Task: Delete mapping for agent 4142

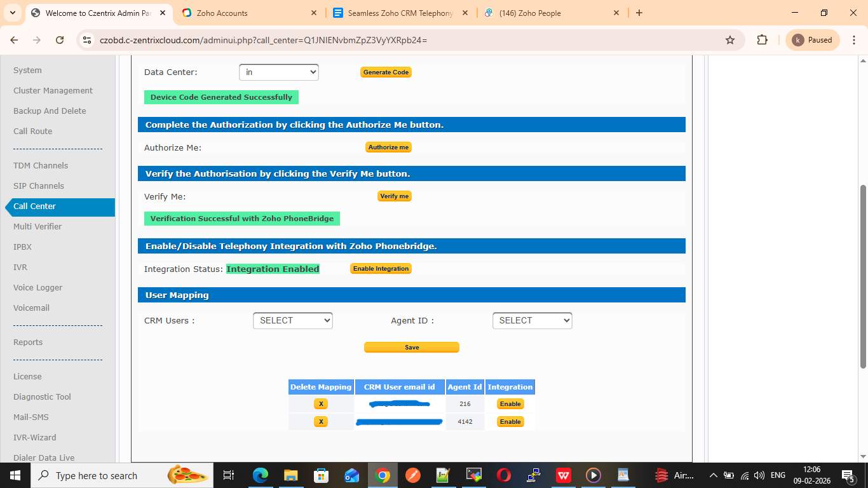Action: pyautogui.click(x=321, y=422)
